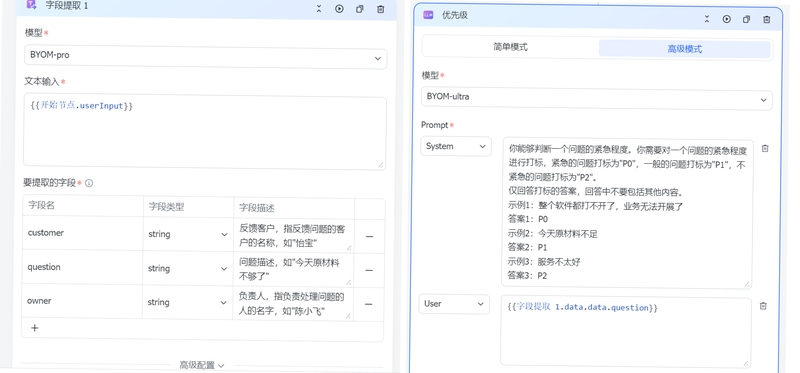Edit the User prompt text area
The image size is (800, 373).
(626, 332)
